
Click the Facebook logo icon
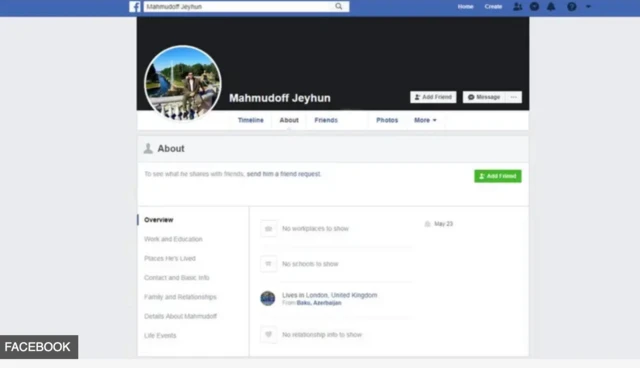(135, 7)
